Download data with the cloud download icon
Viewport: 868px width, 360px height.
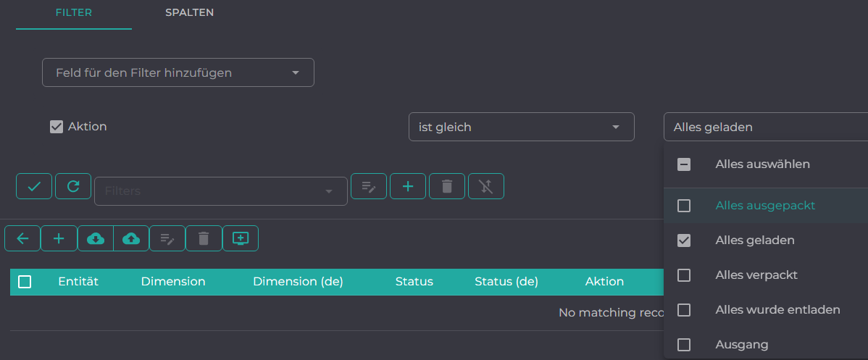click(95, 239)
